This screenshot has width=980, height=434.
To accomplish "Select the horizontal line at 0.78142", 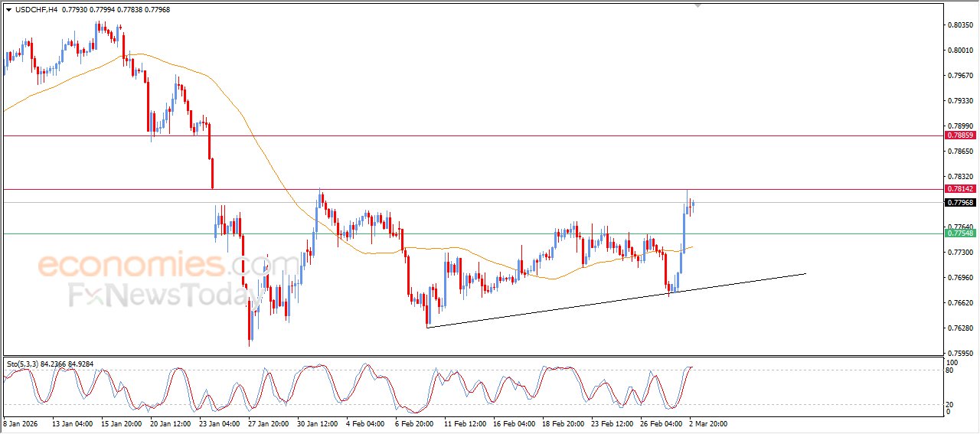I will [x=472, y=188].
